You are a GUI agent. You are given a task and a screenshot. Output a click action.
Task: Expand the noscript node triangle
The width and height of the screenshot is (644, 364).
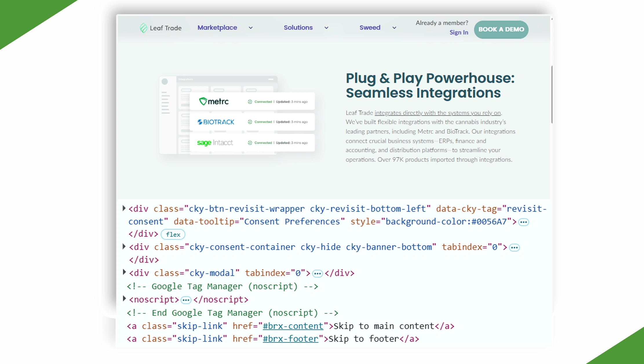pos(124,299)
